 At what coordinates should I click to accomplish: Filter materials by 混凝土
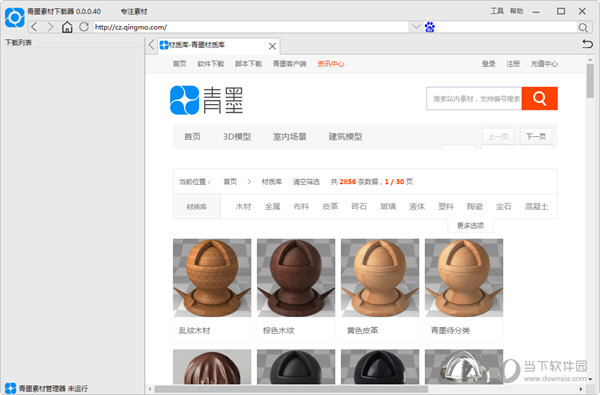click(x=536, y=207)
